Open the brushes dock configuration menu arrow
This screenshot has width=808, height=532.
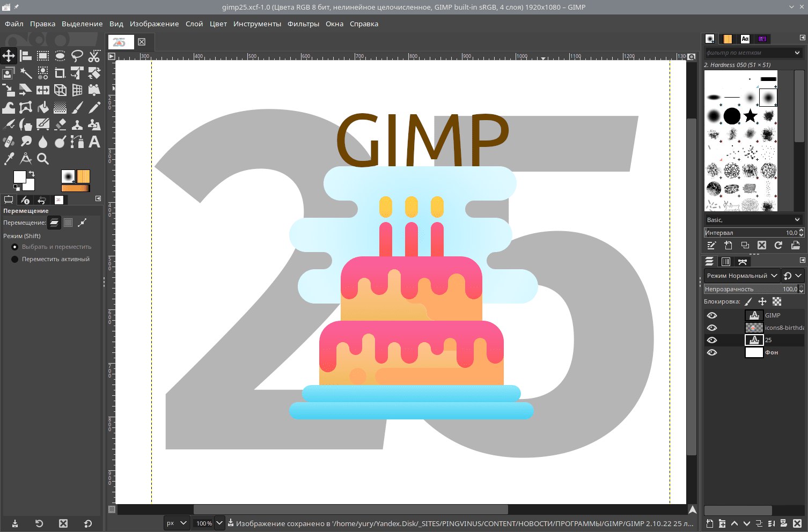[x=803, y=38]
